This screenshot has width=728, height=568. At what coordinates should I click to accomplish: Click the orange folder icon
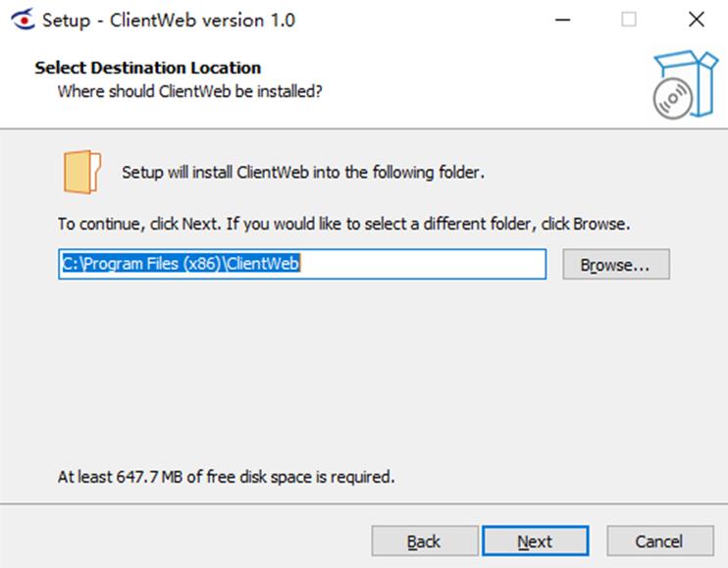tap(81, 172)
